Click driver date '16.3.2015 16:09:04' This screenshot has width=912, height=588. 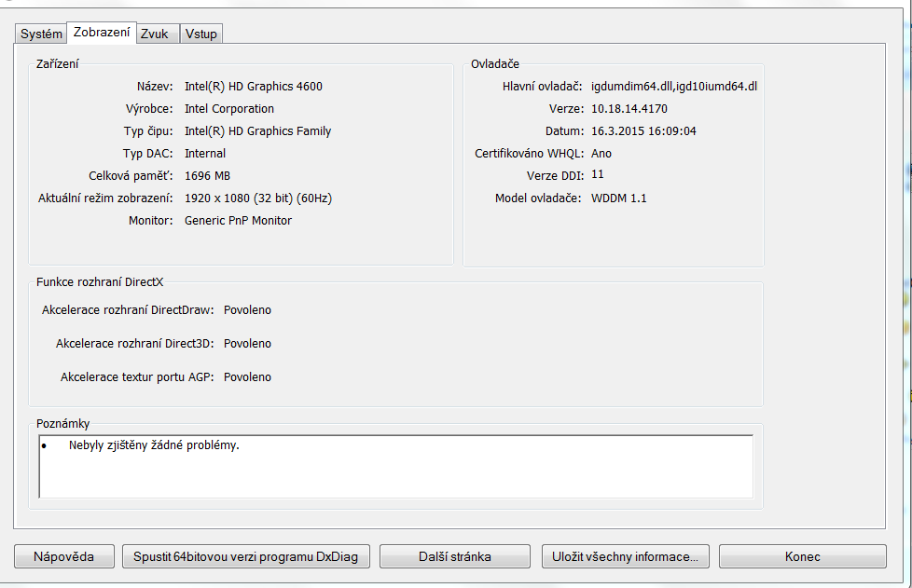click(643, 131)
